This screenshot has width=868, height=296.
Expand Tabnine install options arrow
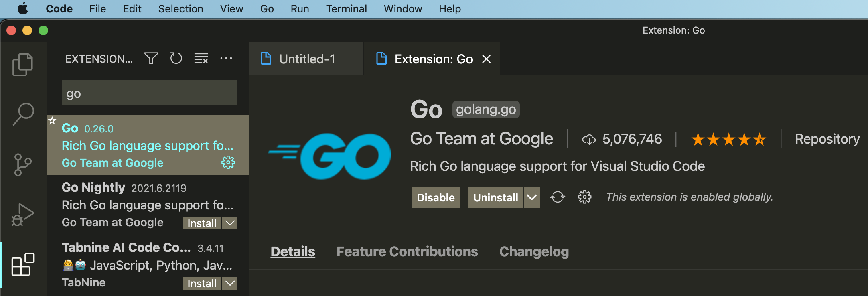230,283
